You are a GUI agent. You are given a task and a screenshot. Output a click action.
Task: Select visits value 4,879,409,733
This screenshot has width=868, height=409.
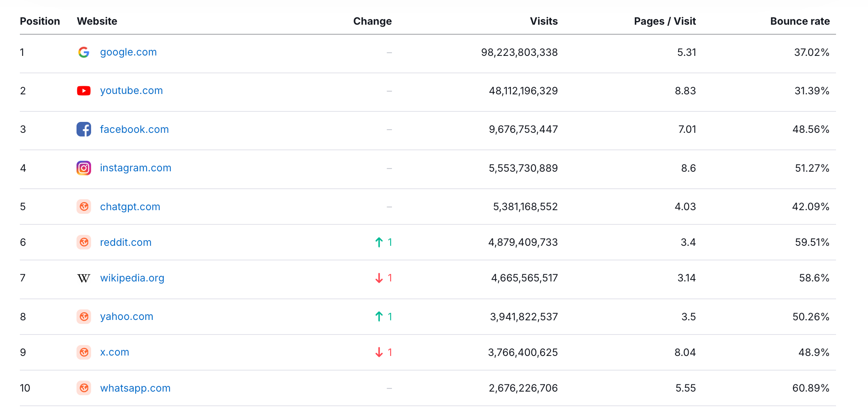523,243
